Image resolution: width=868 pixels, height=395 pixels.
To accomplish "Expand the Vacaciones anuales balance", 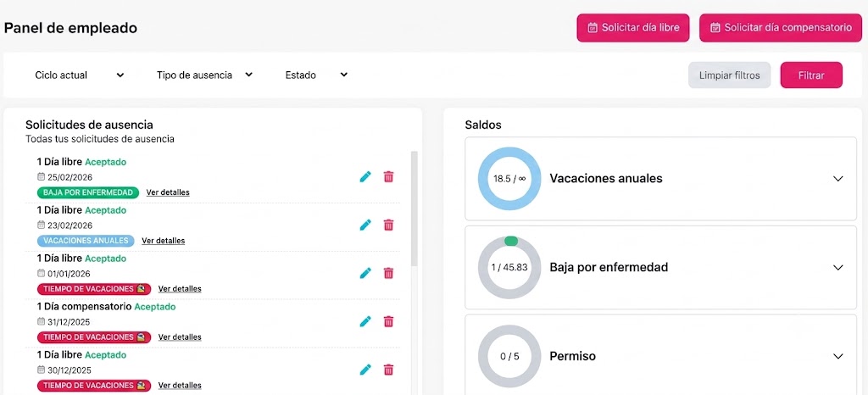I will pyautogui.click(x=838, y=179).
